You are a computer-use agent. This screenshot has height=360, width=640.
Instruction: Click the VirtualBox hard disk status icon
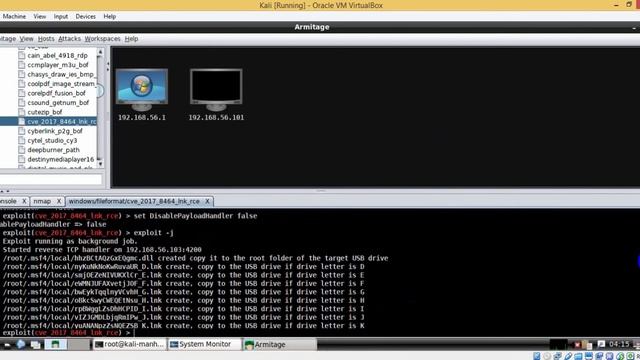click(x=537, y=356)
